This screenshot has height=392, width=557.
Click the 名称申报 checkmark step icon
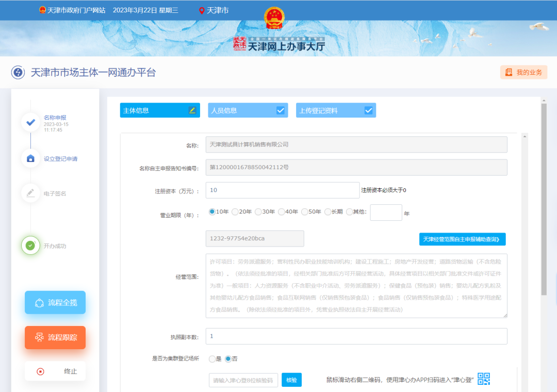(x=30, y=122)
